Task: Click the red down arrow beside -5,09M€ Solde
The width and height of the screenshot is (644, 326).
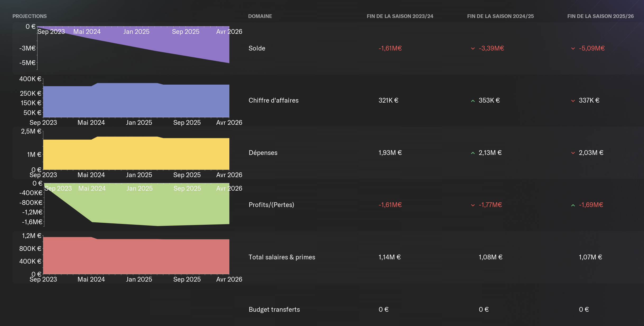Action: 573,48
